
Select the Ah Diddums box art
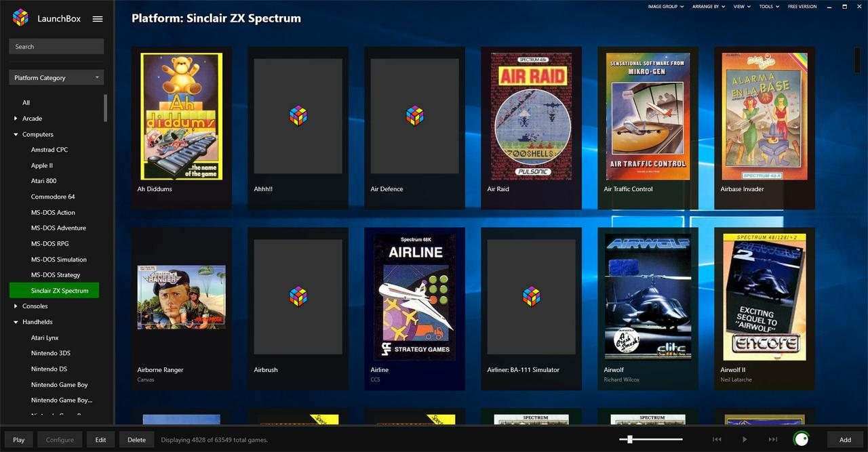(182, 116)
